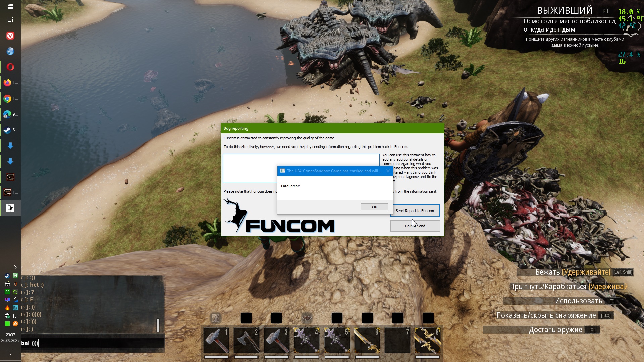Open the Windows notification center
This screenshot has width=644, height=362.
10,352
